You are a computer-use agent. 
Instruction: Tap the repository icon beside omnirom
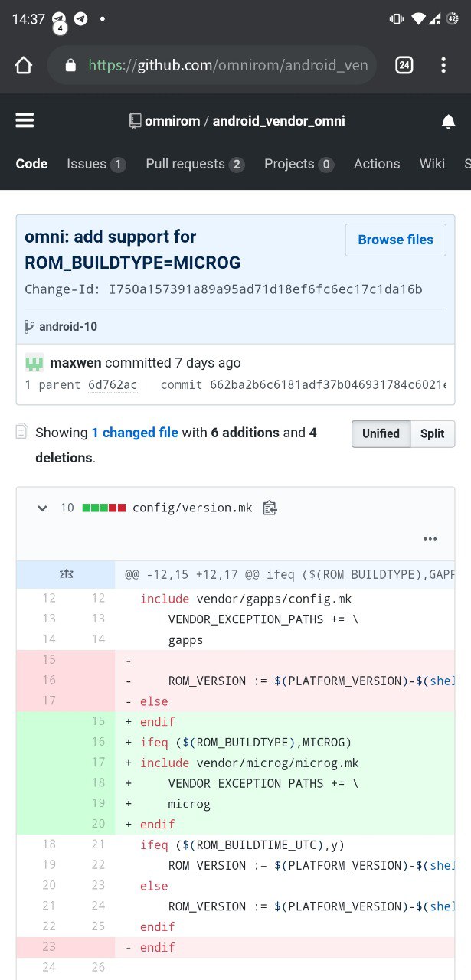point(135,121)
